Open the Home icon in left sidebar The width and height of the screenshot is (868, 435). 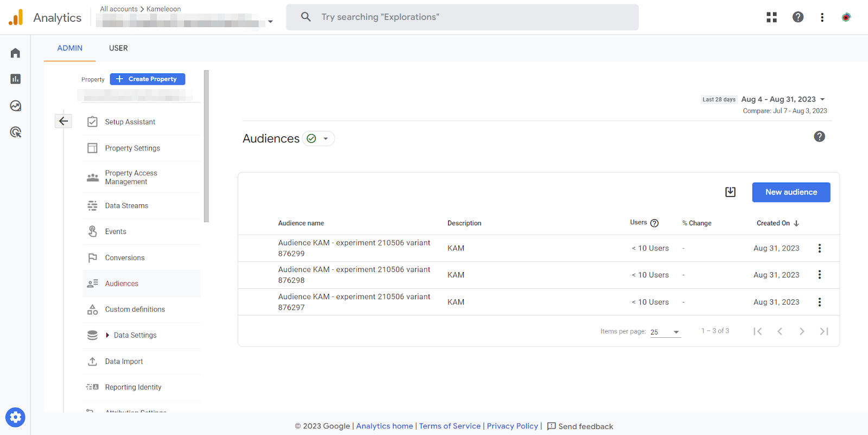click(15, 53)
